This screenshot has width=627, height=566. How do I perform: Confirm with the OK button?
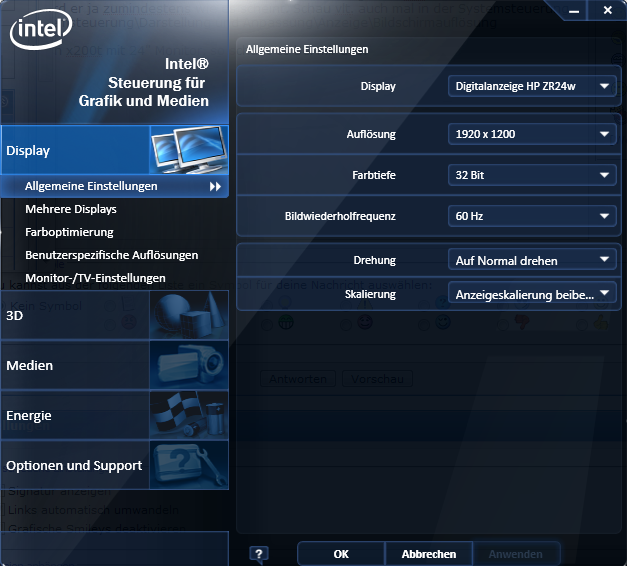coord(341,554)
